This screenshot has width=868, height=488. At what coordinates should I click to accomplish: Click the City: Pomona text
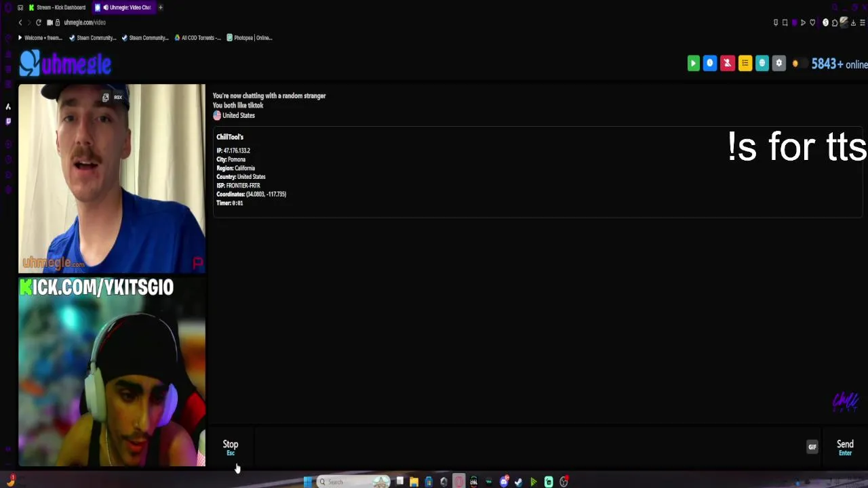(231, 159)
